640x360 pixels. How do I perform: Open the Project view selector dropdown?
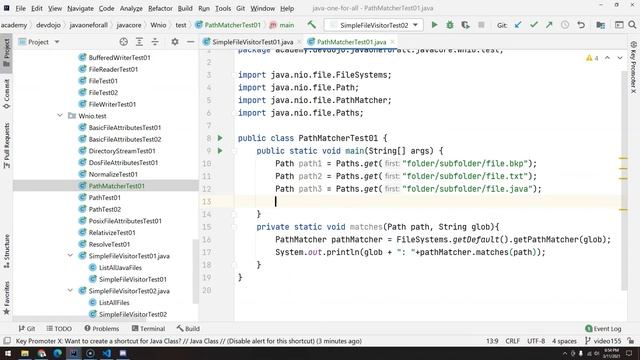click(39, 42)
